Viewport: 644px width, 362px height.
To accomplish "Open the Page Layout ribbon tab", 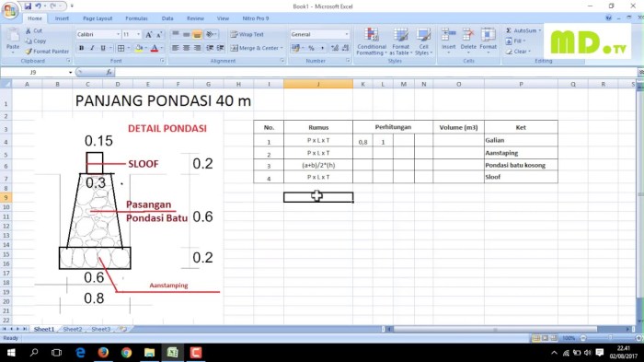I will (x=98, y=18).
